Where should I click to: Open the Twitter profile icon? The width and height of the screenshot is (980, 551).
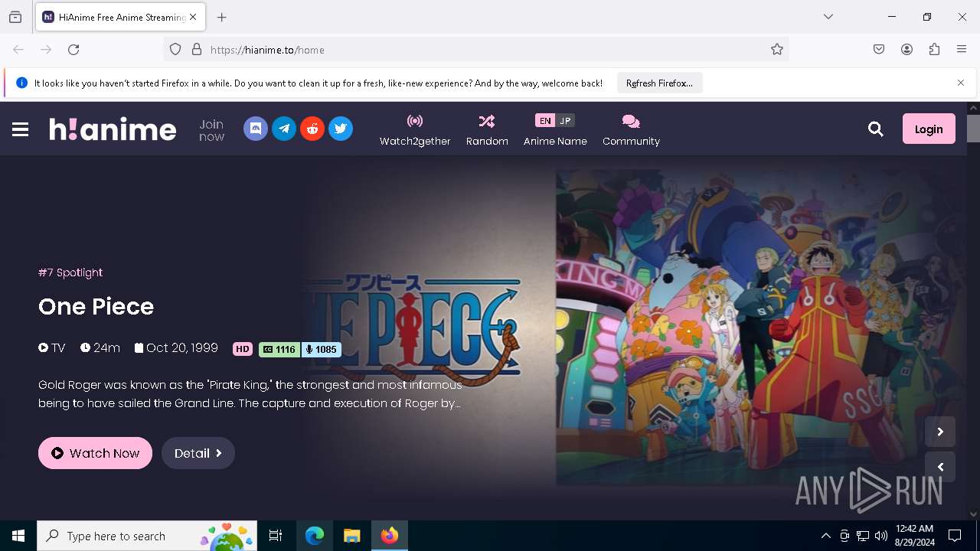coord(341,129)
